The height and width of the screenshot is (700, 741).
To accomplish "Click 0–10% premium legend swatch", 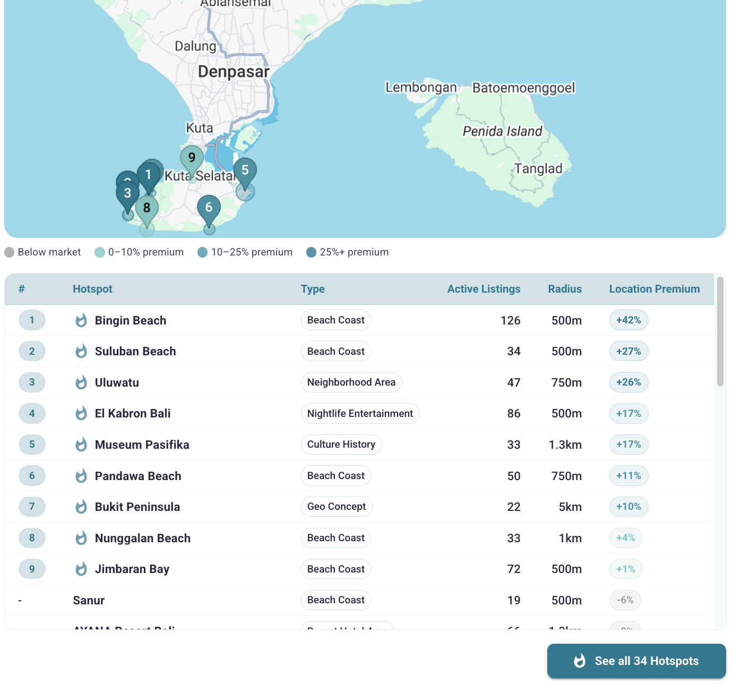I will [x=100, y=252].
